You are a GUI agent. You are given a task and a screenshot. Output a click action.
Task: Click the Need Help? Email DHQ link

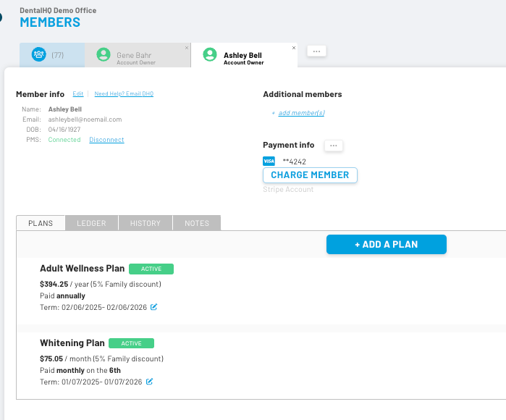coord(124,94)
